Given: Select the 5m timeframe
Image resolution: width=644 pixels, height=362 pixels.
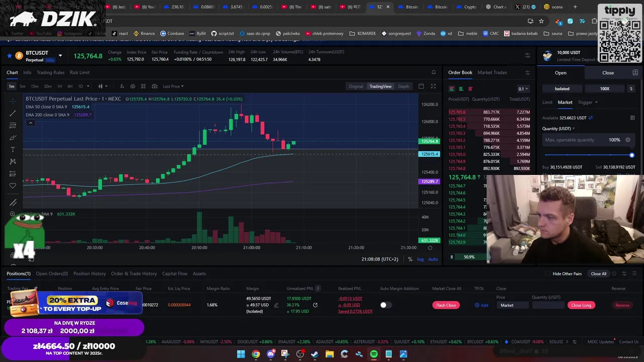Looking at the screenshot, I should click(23, 86).
